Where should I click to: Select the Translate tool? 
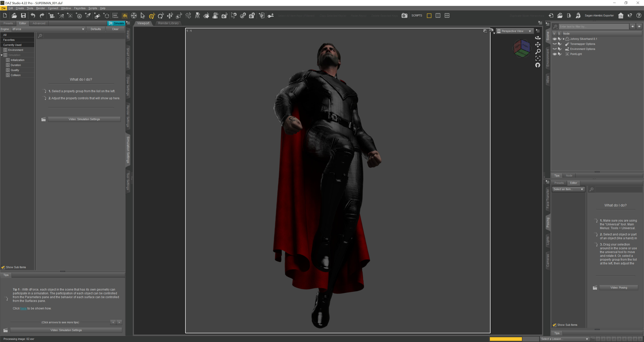click(x=170, y=15)
